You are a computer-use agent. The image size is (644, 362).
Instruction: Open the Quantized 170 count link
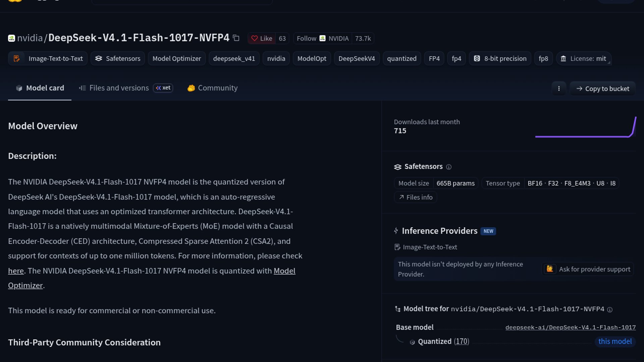coord(462,341)
